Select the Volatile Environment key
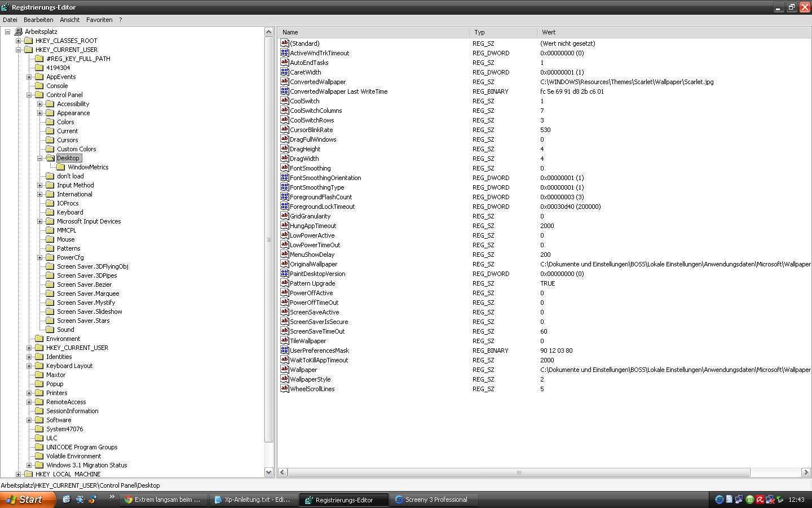The height and width of the screenshot is (508, 812). click(x=73, y=456)
